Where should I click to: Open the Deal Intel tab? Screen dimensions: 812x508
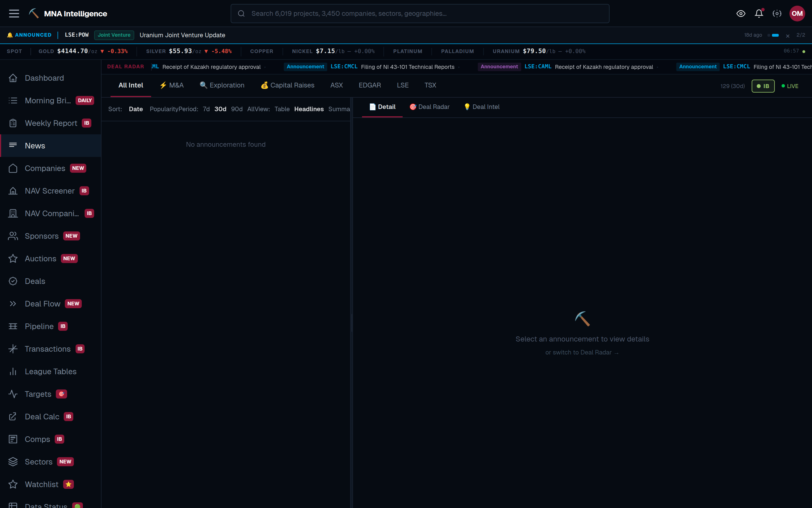pos(482,107)
